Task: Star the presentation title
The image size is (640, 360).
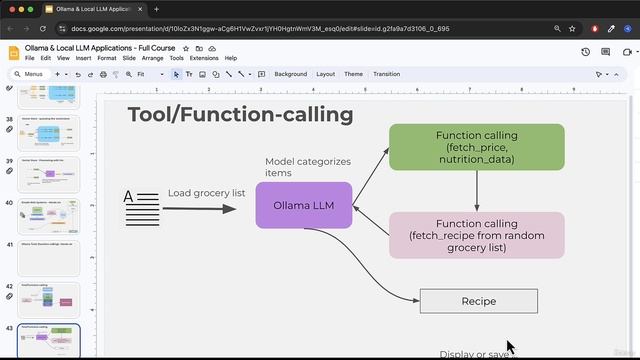Action: [186, 49]
